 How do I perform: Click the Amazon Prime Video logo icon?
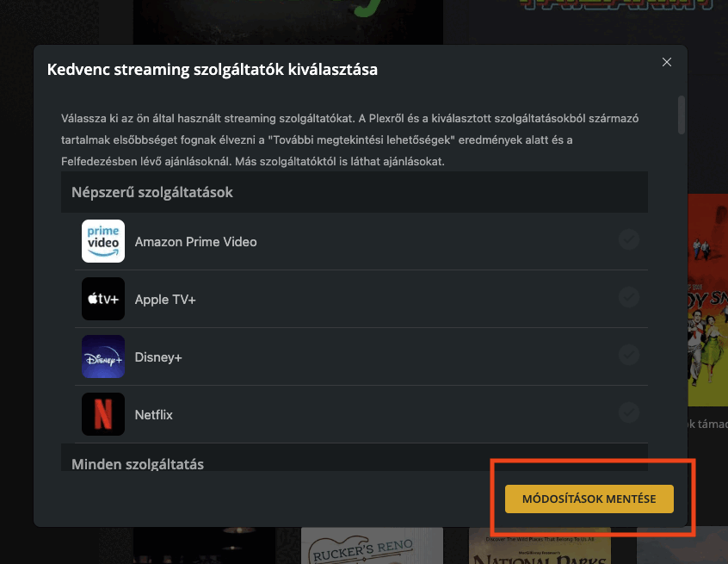[x=103, y=241]
